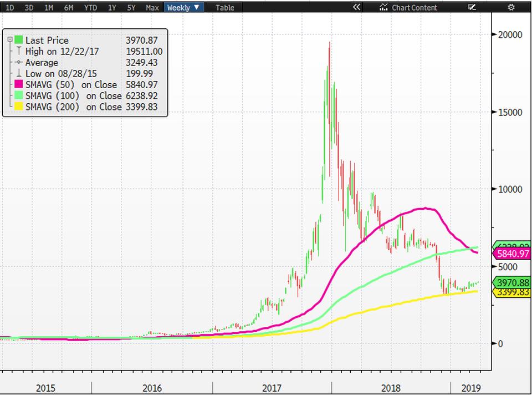This screenshot has height=395, width=532.
Task: Click the magenta 5840.97 axis price tag
Action: coord(512,254)
